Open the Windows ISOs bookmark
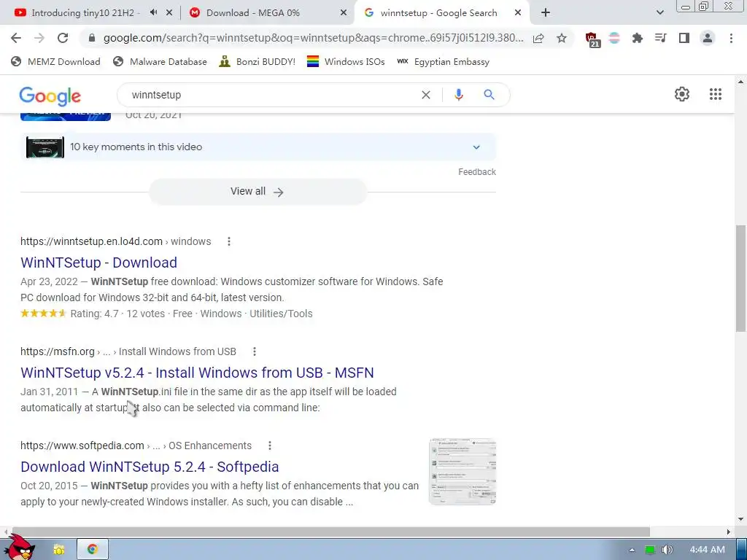This screenshot has width=747, height=560. click(346, 61)
